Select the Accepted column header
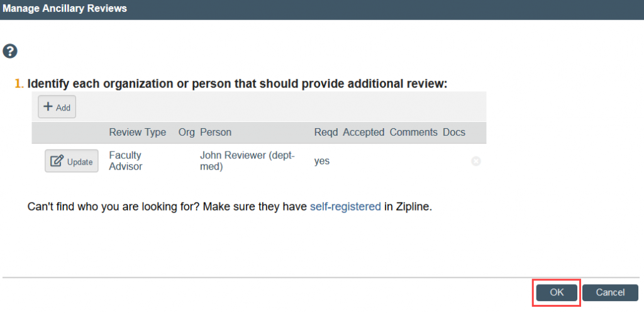 pos(364,133)
